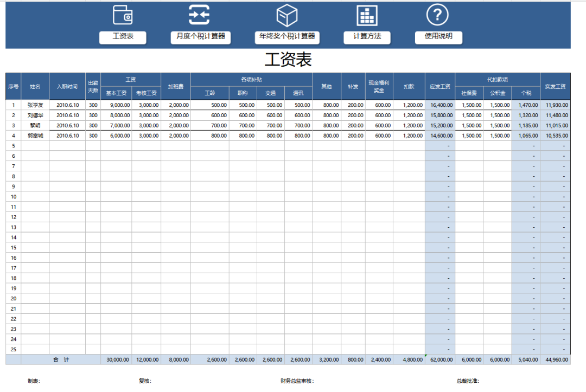Select the empty name cell in row 5

point(35,146)
